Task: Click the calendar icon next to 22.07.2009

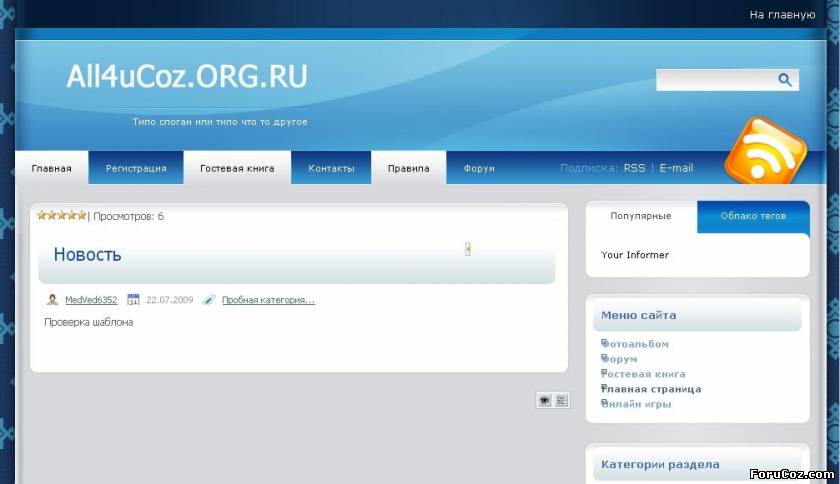Action: (133, 300)
